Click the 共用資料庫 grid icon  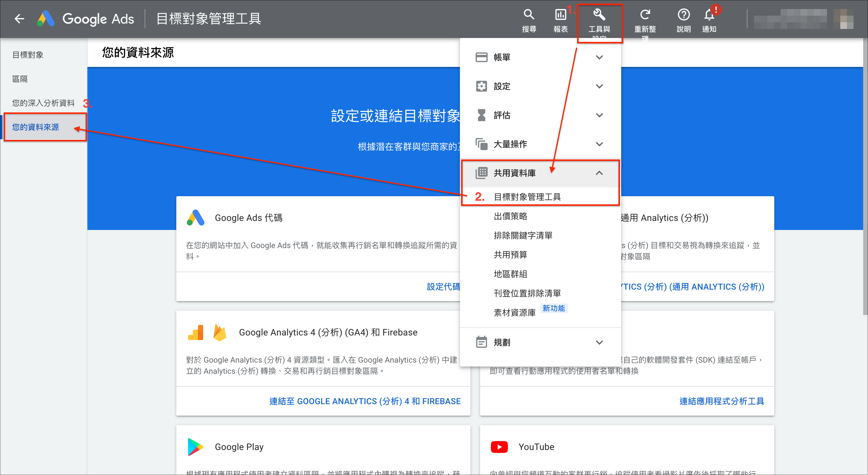coord(481,173)
